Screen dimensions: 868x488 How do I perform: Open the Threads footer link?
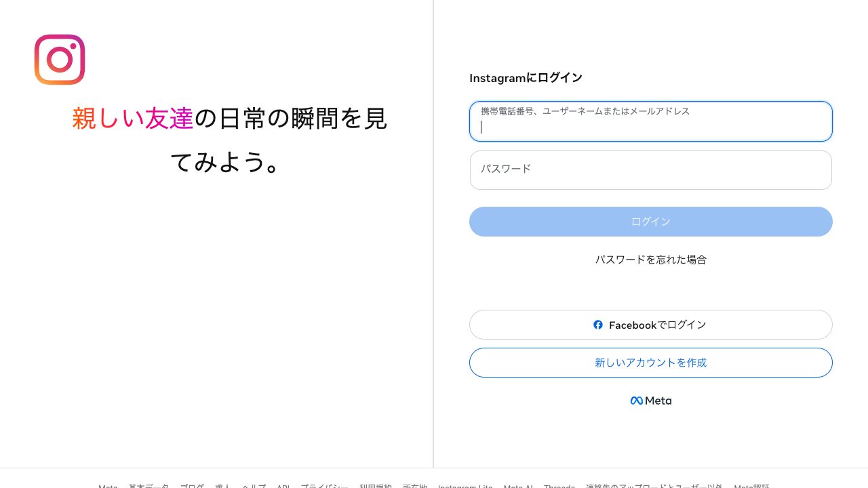(x=559, y=487)
